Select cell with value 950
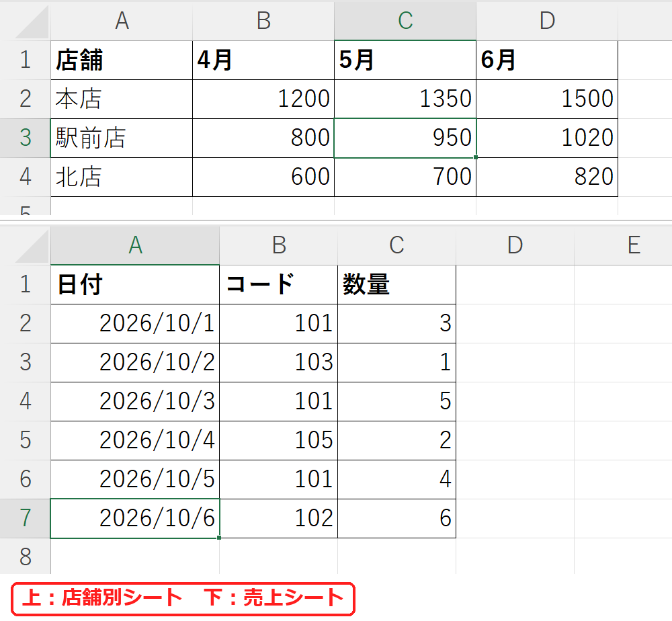Image resolution: width=672 pixels, height=621 pixels. pyautogui.click(x=405, y=138)
